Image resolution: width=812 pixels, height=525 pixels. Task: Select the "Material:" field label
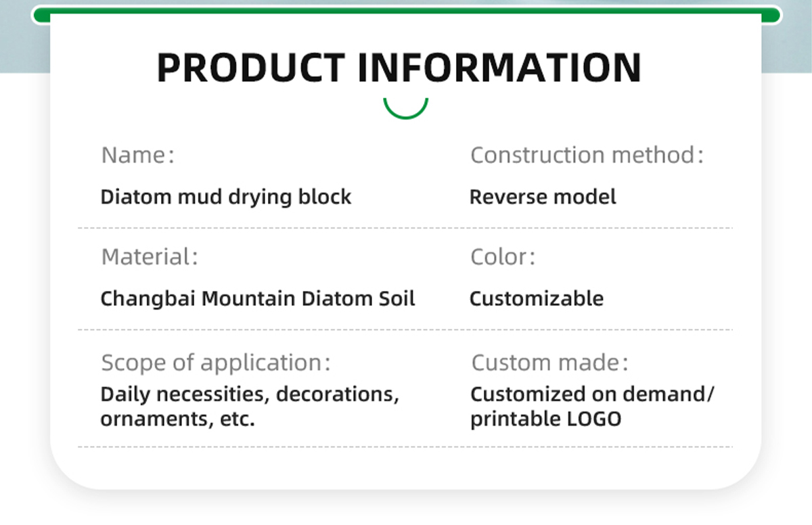point(150,257)
